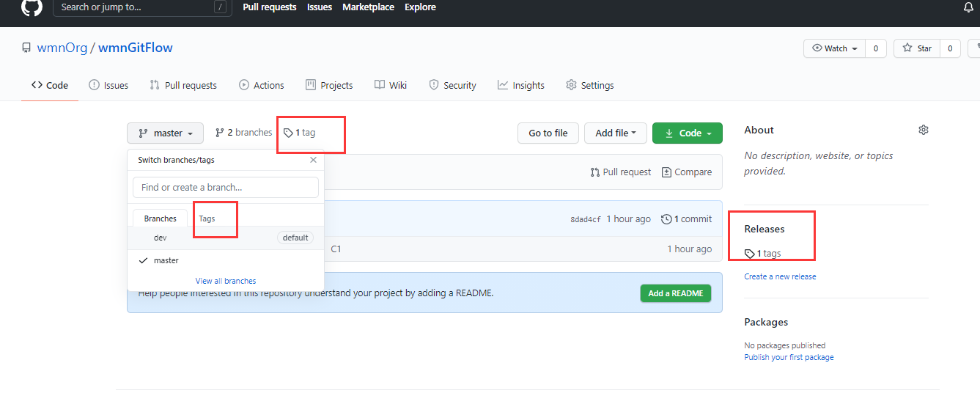Open the 1 commit history link

pos(687,218)
